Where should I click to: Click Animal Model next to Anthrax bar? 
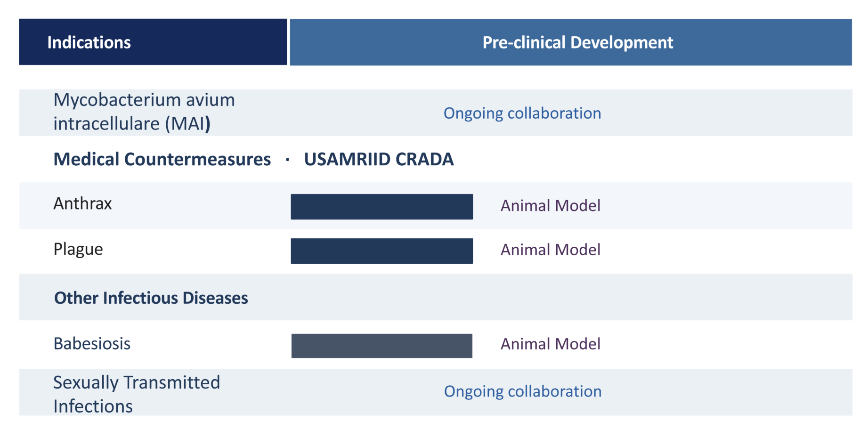point(550,206)
